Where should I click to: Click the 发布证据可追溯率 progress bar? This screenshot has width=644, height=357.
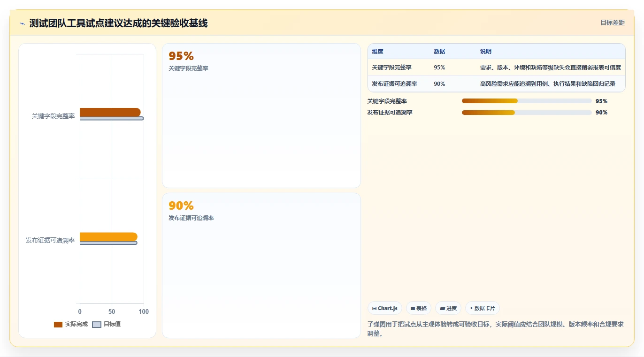click(x=527, y=113)
